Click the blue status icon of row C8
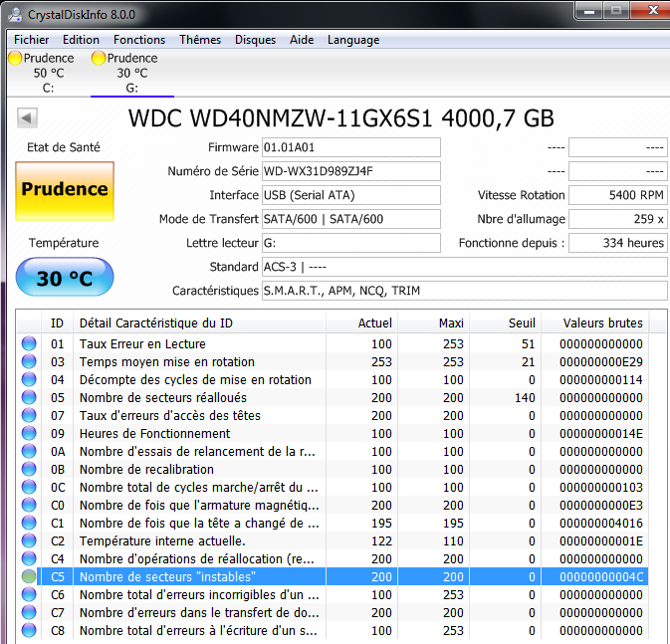This screenshot has width=670, height=644. [29, 631]
